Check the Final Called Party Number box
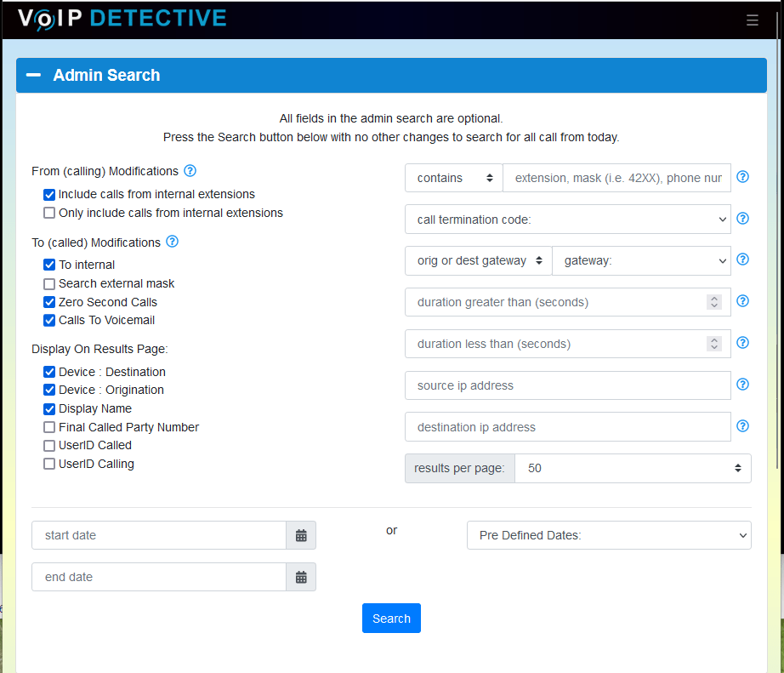 coord(49,427)
